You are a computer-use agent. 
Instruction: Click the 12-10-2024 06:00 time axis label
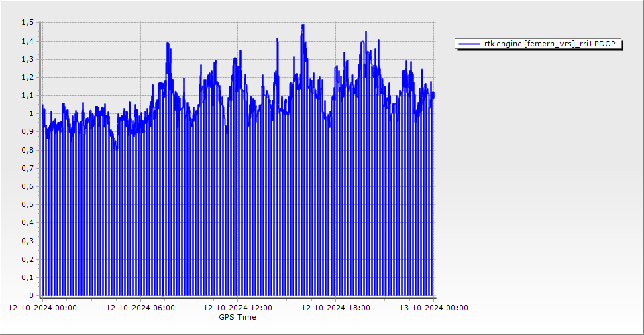(141, 308)
